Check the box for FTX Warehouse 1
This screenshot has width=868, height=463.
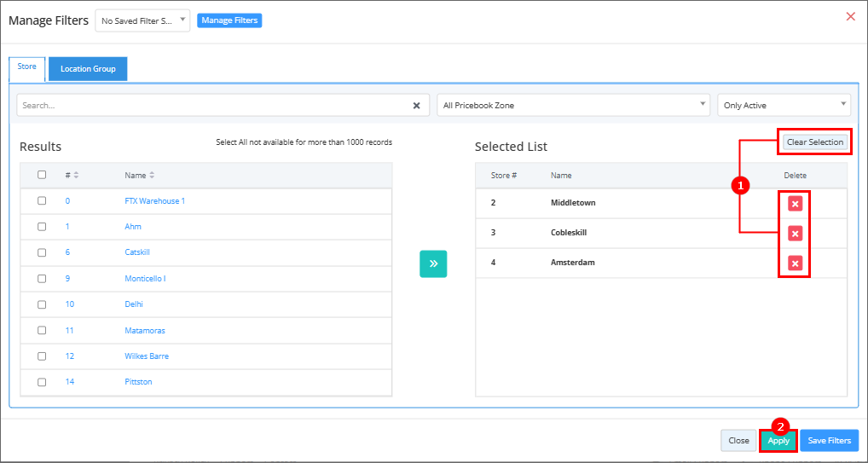42,201
